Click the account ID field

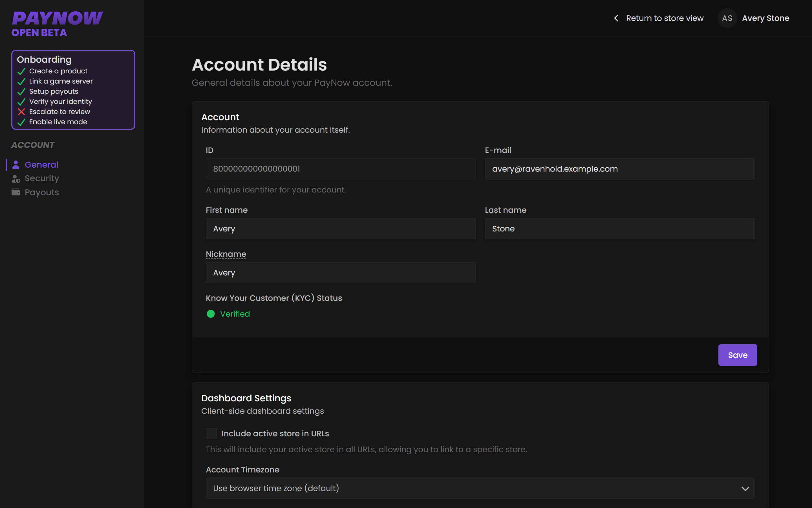pyautogui.click(x=341, y=169)
